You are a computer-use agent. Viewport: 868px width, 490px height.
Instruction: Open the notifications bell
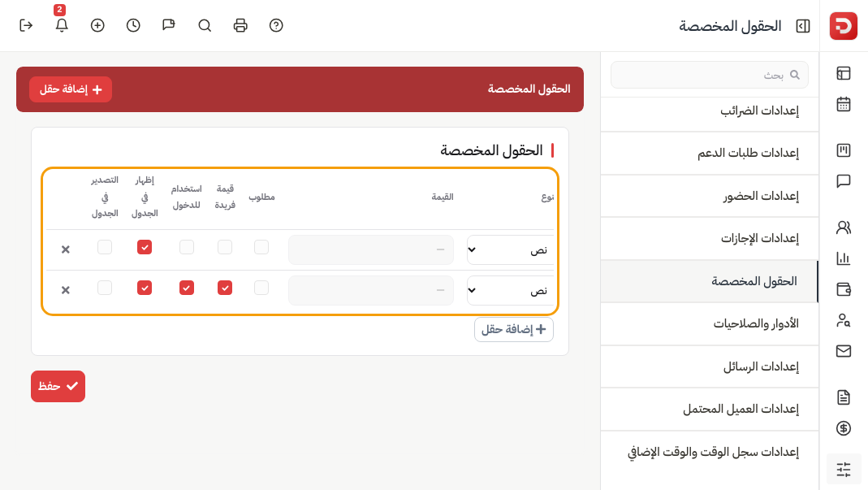pyautogui.click(x=62, y=25)
